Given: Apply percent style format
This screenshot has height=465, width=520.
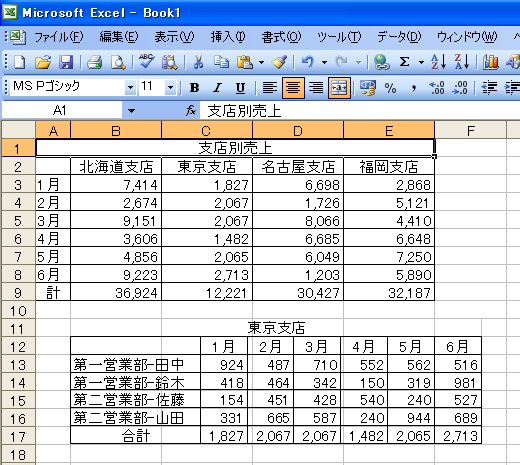Looking at the screenshot, I should pos(390,88).
